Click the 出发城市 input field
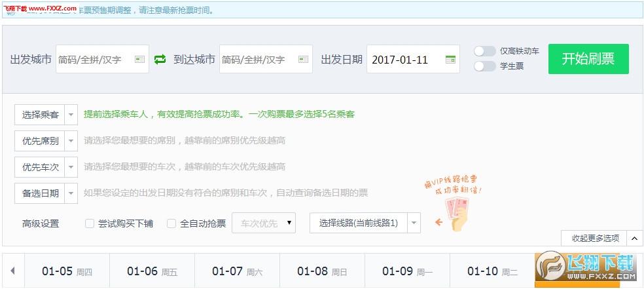Viewport: 644px width, 289px height. (95, 60)
